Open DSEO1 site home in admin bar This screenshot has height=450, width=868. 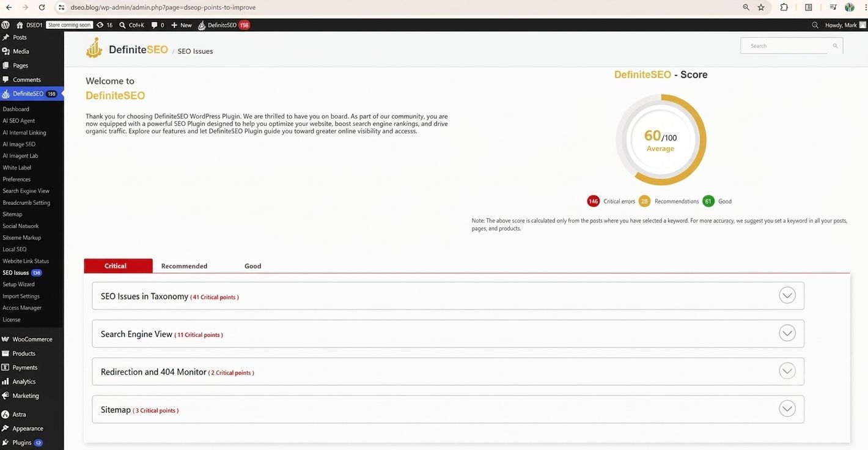pos(29,25)
